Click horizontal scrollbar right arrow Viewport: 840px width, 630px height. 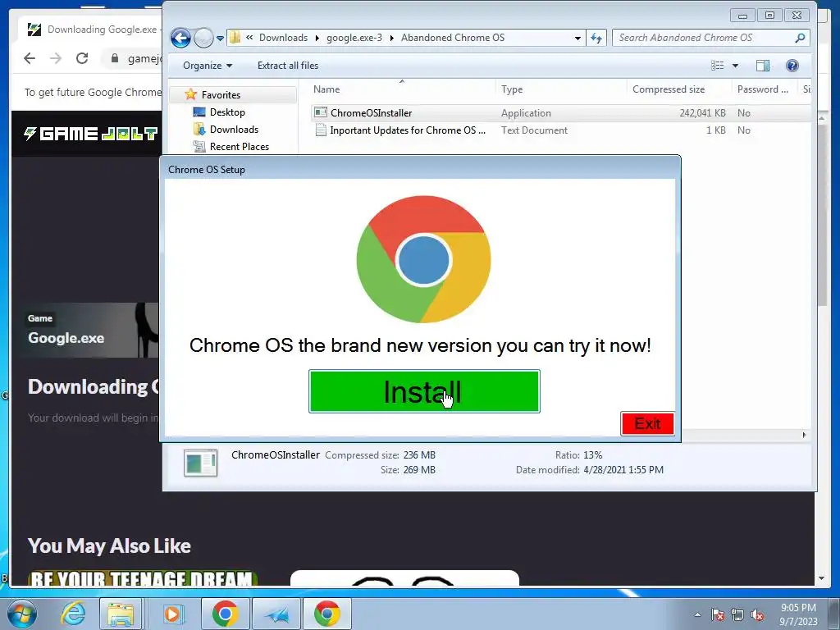pos(804,435)
